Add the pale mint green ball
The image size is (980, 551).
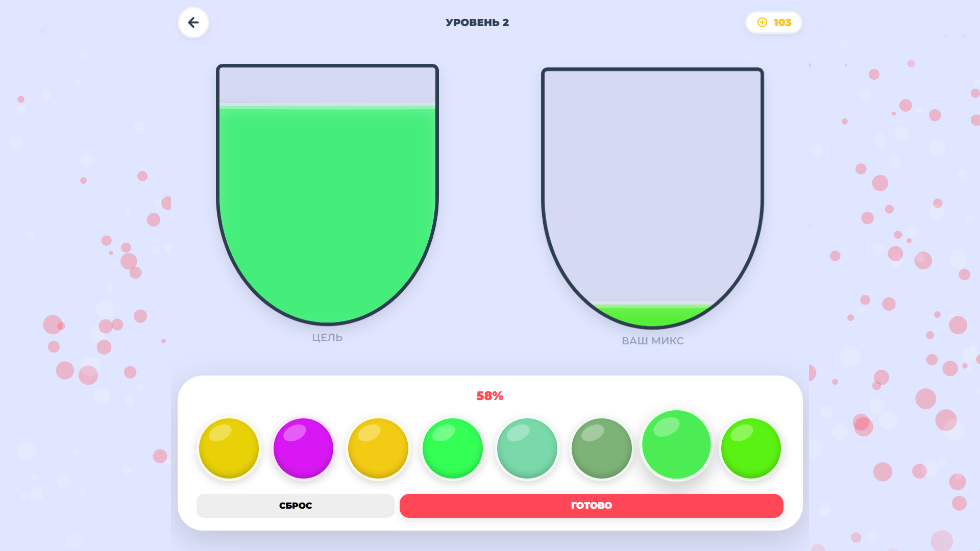(x=527, y=448)
